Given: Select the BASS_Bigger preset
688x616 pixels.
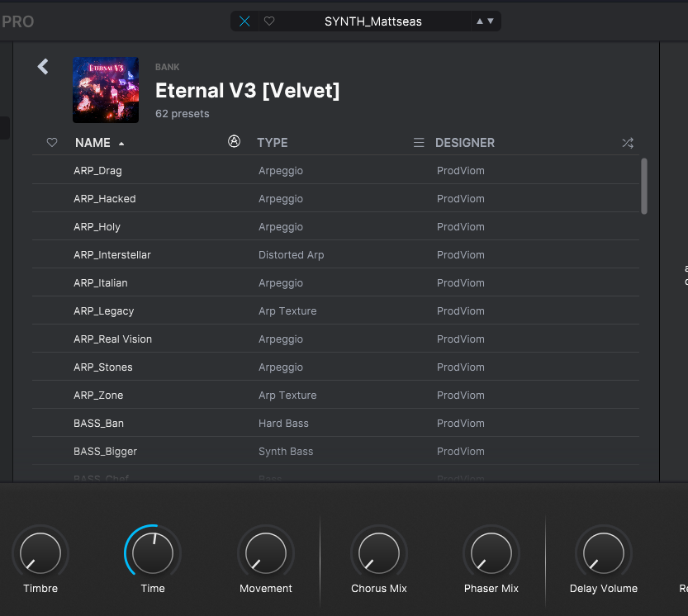Looking at the screenshot, I should (x=105, y=452).
